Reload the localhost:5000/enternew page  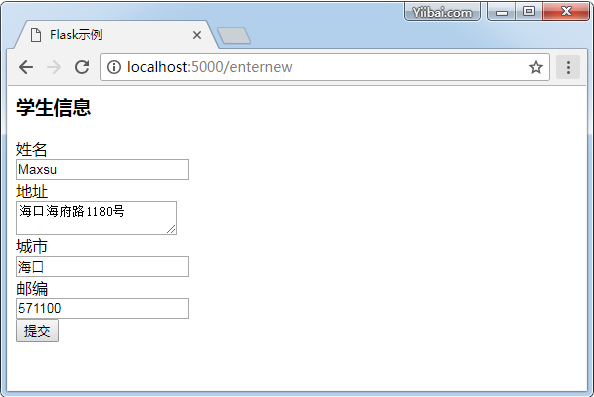point(82,67)
